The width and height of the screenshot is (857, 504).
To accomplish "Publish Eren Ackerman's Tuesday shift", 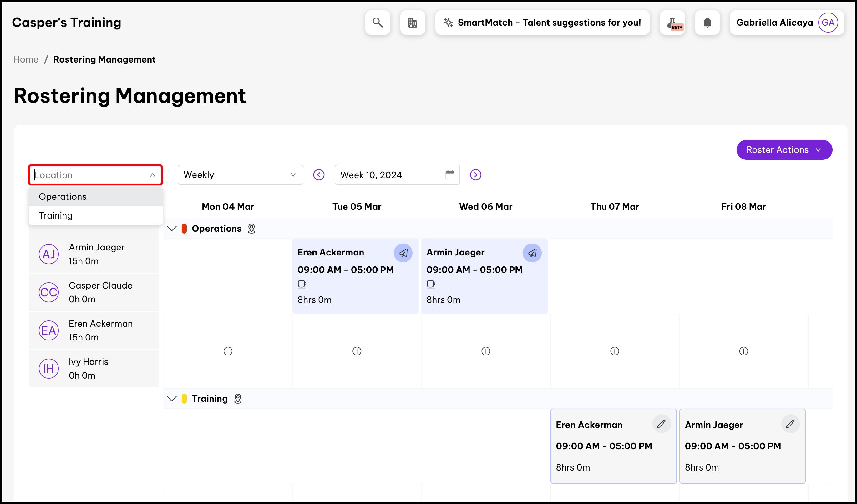I will click(403, 253).
